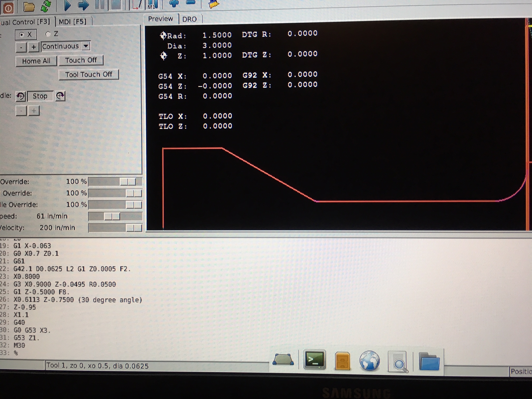Jog axis negative with minus button

(x=21, y=47)
